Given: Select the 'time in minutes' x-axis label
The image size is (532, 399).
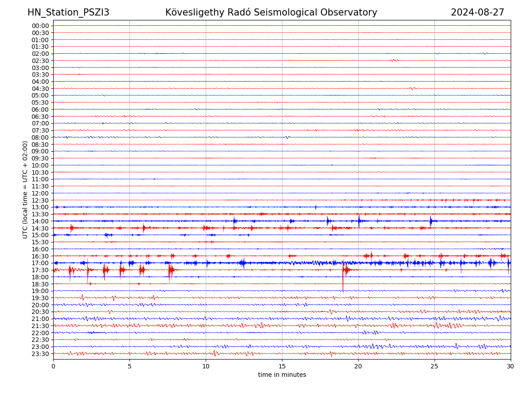Looking at the screenshot, I should click(x=282, y=375).
